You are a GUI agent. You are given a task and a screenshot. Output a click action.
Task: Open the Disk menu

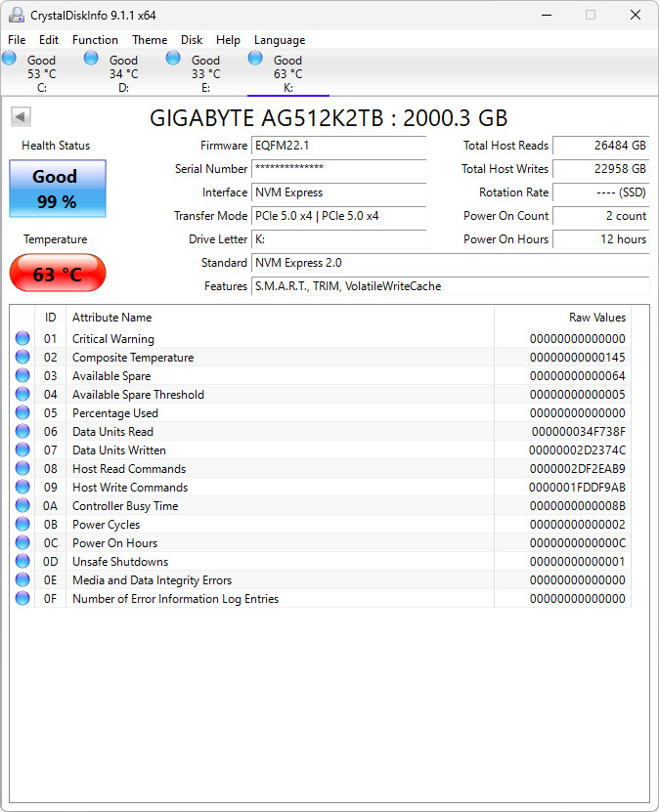192,40
